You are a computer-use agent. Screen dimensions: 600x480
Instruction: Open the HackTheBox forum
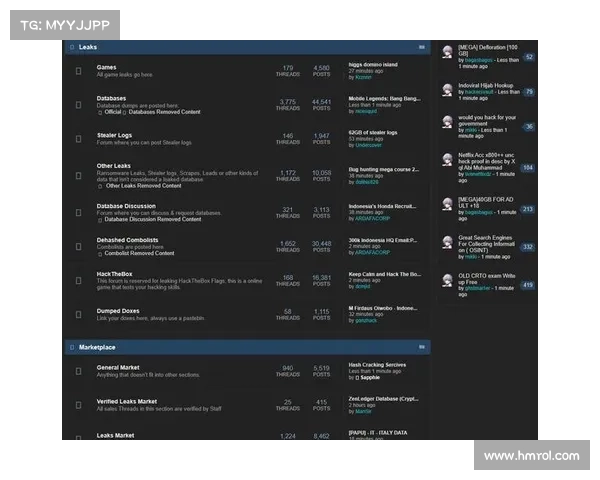(x=114, y=274)
